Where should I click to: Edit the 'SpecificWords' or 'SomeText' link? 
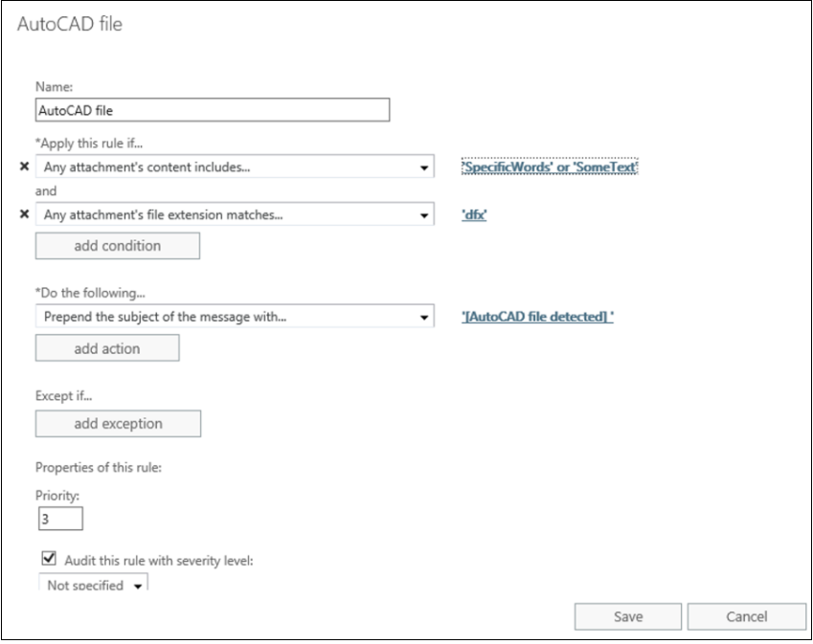click(550, 167)
